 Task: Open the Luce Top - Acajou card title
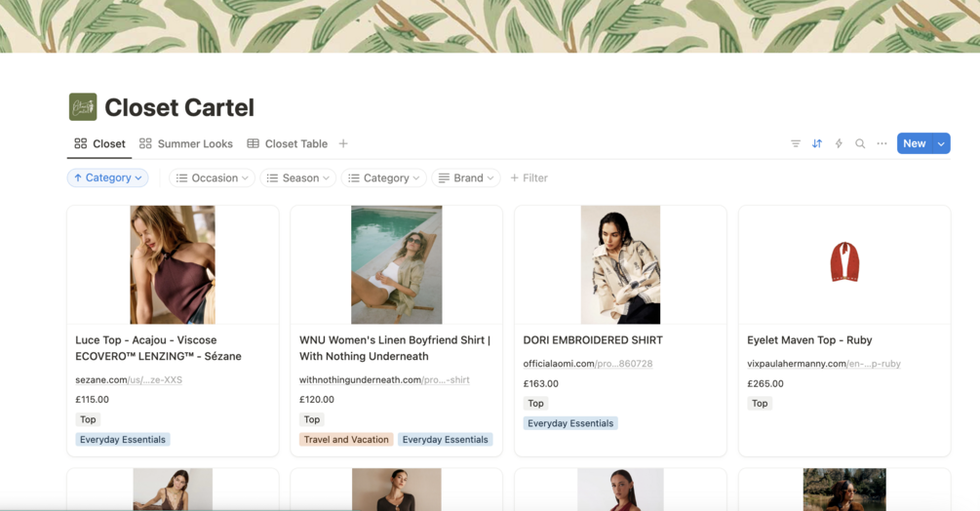[158, 348]
